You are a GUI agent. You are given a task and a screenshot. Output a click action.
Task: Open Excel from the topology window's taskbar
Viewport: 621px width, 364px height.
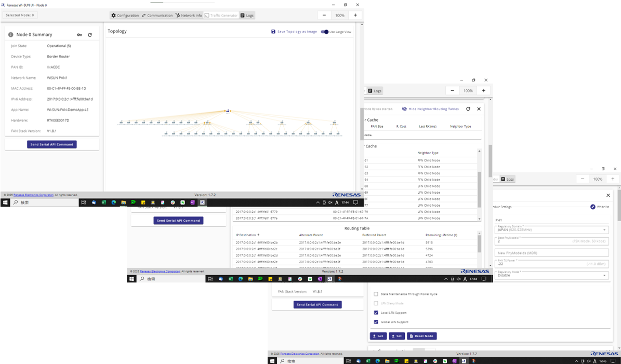104,202
